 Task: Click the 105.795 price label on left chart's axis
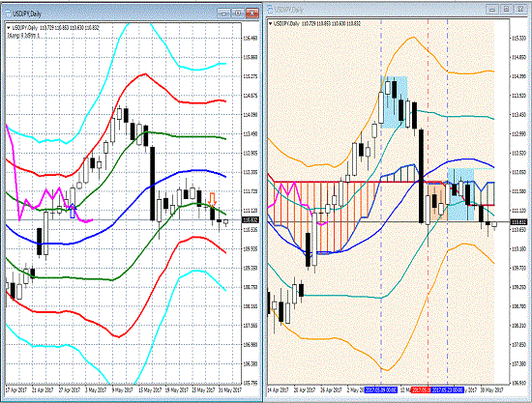[x=251, y=383]
